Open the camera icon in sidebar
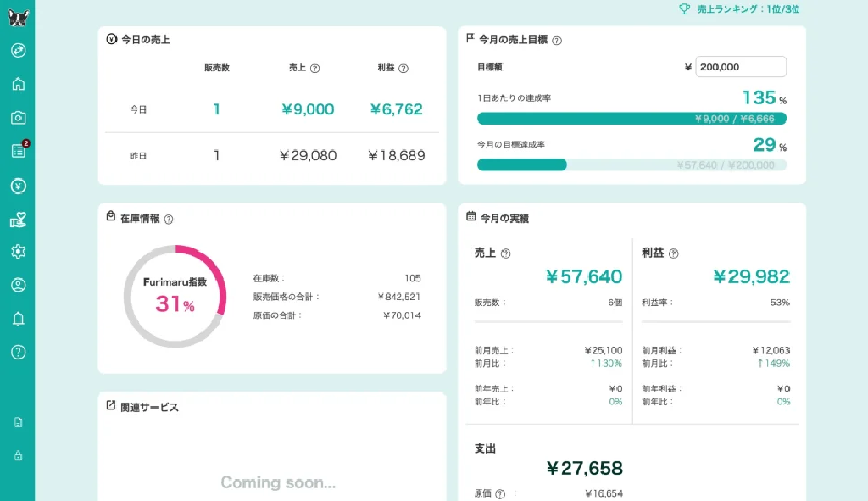Screen dimensions: 868x501 [x=18, y=118]
